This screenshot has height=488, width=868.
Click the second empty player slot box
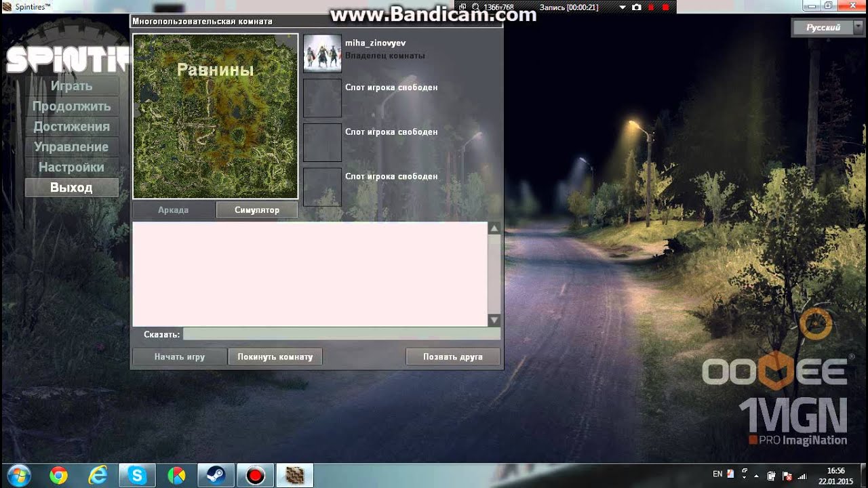pyautogui.click(x=322, y=142)
